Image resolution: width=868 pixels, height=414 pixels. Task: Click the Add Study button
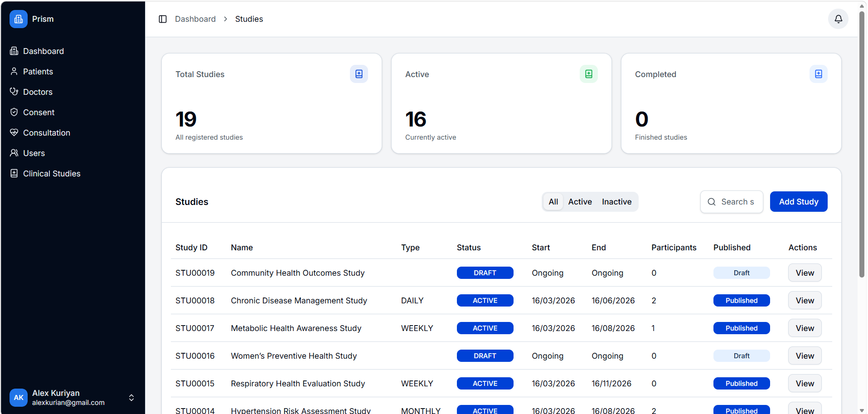[799, 201]
